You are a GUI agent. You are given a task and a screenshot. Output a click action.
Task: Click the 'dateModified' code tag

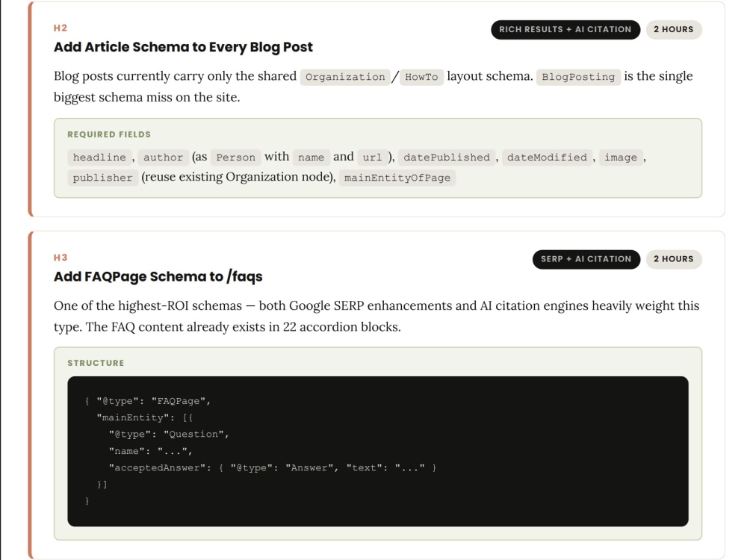pyautogui.click(x=547, y=157)
